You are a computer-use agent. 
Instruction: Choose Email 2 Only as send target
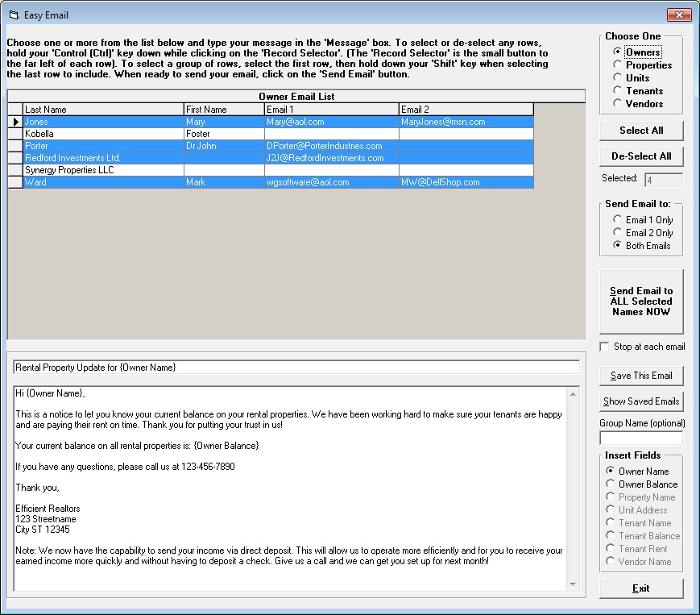617,231
